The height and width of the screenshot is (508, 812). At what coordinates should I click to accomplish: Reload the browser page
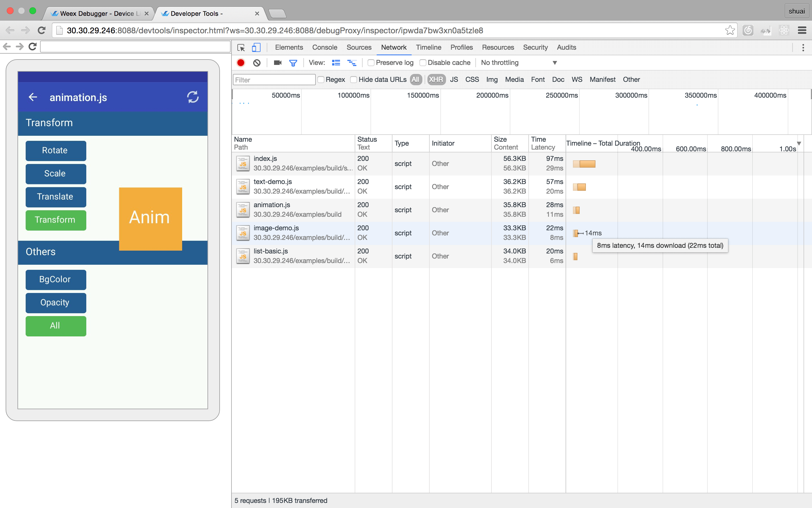(x=42, y=30)
